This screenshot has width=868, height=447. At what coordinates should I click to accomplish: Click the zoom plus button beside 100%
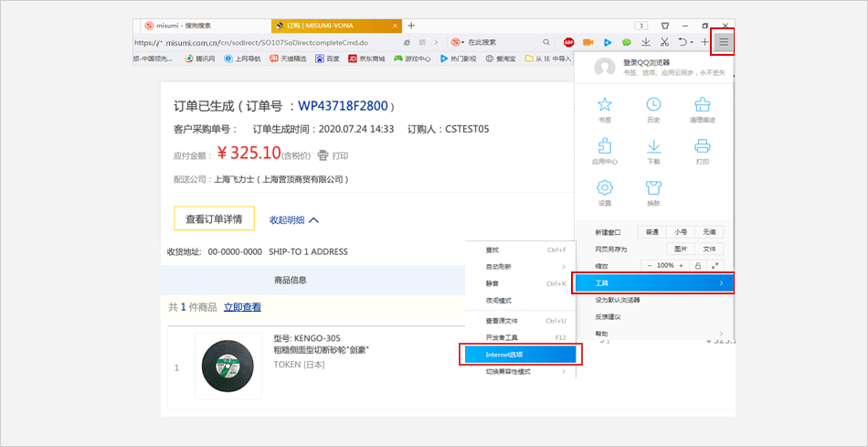(x=680, y=265)
